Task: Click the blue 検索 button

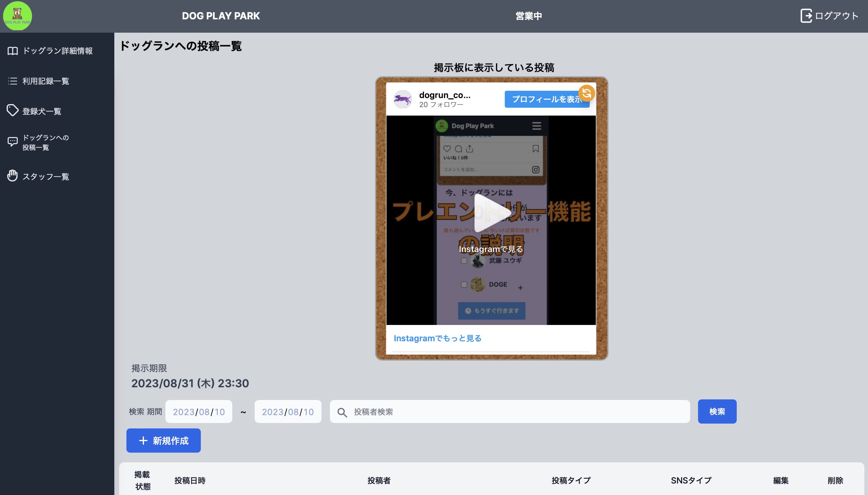Action: (717, 411)
